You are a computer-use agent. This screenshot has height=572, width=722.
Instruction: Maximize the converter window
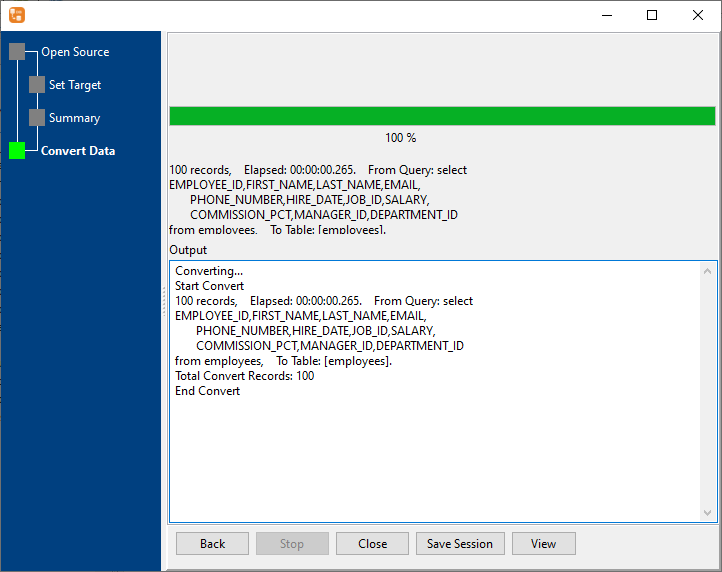652,15
